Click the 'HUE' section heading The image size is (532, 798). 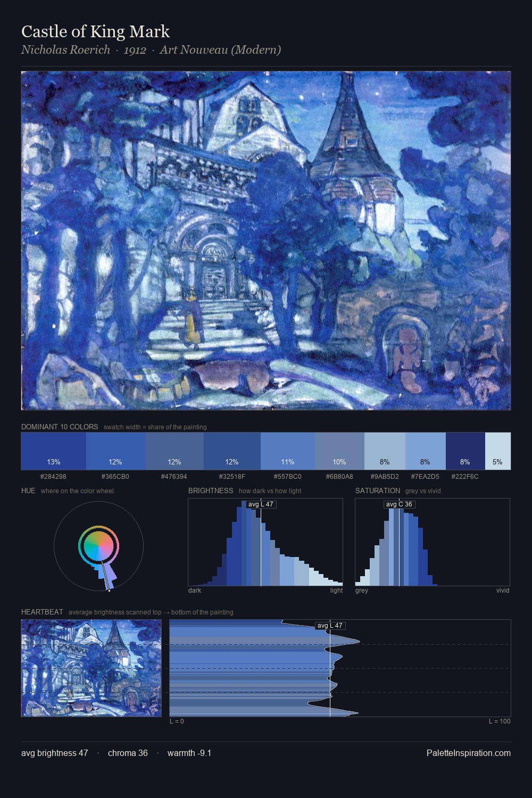28,491
